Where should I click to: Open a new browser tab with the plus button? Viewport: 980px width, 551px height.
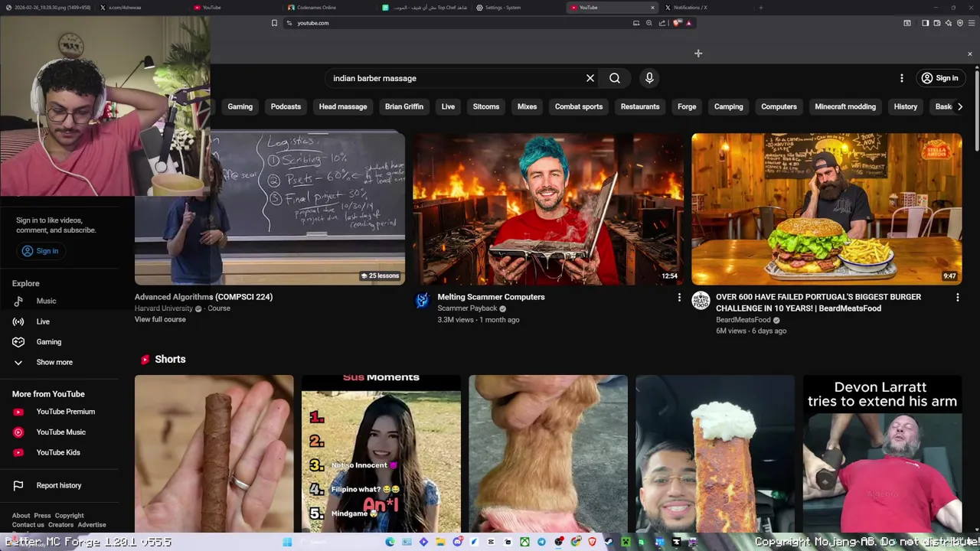(x=760, y=8)
